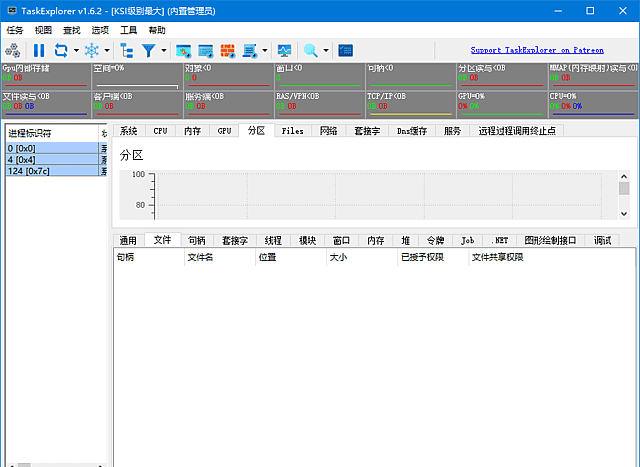
Task: Select process row 0 [0x0]
Action: tap(57, 148)
